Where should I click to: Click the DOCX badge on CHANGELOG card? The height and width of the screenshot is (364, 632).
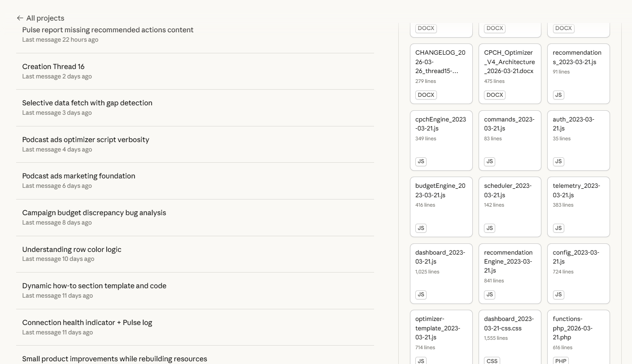pos(426,95)
